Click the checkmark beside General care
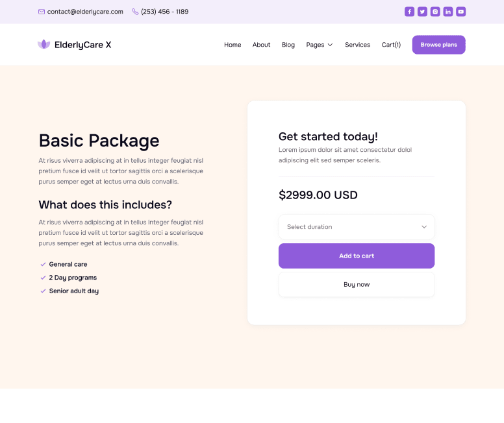504x423 pixels. pos(43,264)
